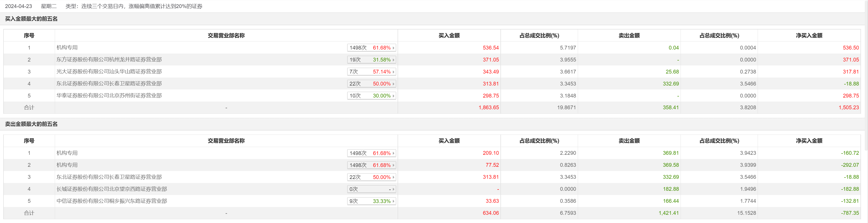Click arrow icon on 机构专用 badge in buy table
The image size is (868, 223).
pyautogui.click(x=393, y=48)
